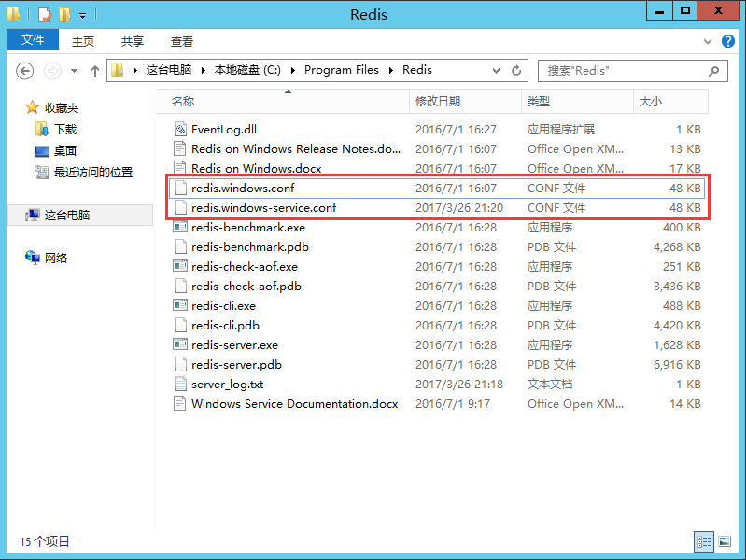Click the 这台电脑 breadcrumb segment
The height and width of the screenshot is (560, 746).
point(168,70)
